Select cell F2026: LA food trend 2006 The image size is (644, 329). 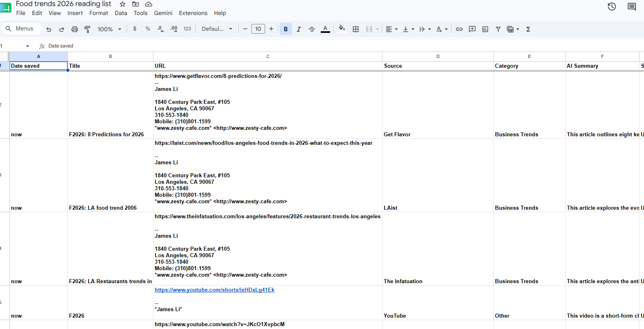[x=110, y=175]
